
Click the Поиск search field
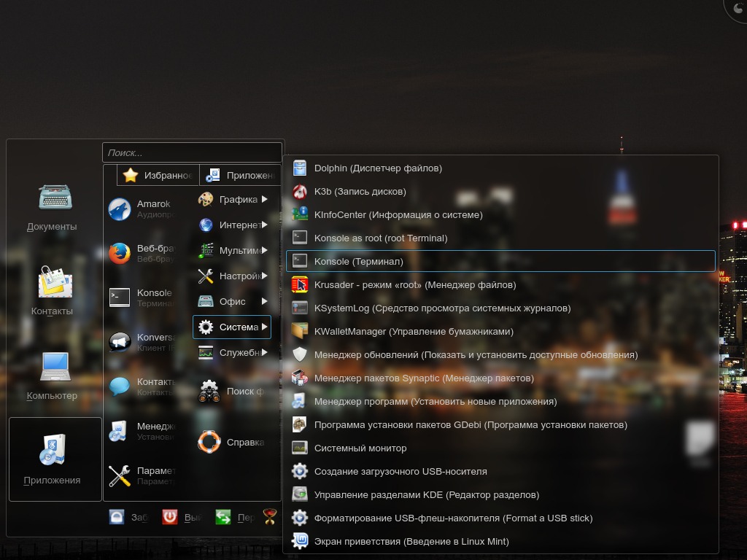(x=192, y=153)
